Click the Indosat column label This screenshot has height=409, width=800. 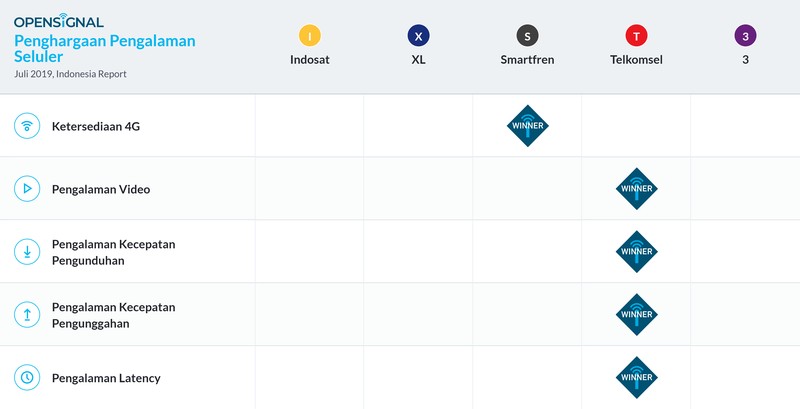tap(310, 60)
